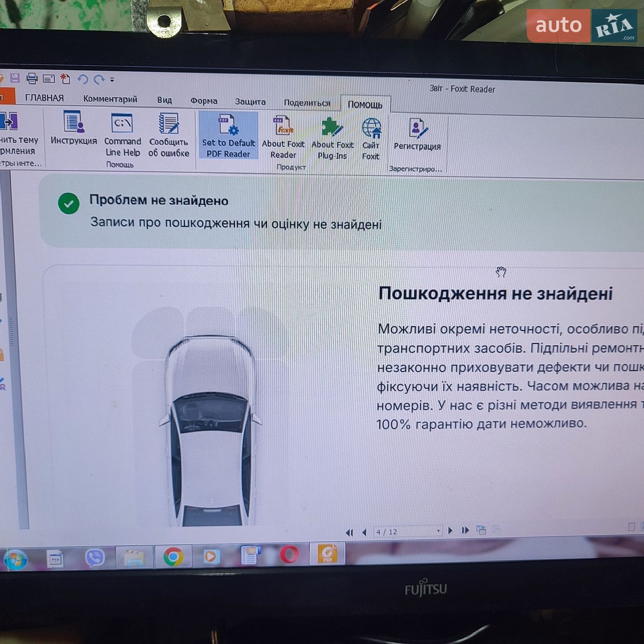Expand the quick access toolbar customize arrow
This screenshot has width=644, height=644.
pyautogui.click(x=112, y=80)
